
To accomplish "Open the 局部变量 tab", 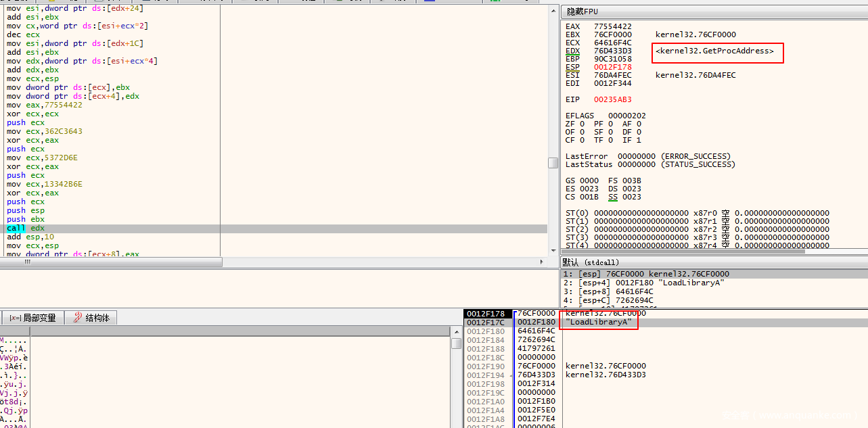I will 33,318.
